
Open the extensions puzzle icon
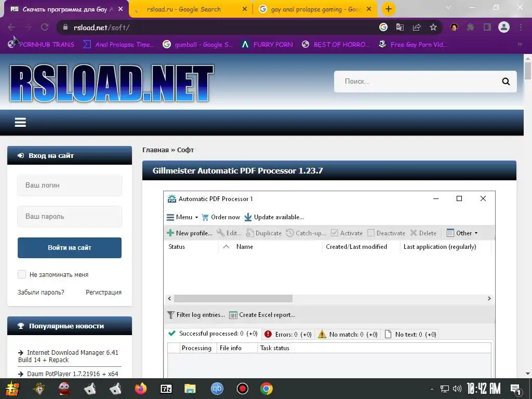(471, 27)
